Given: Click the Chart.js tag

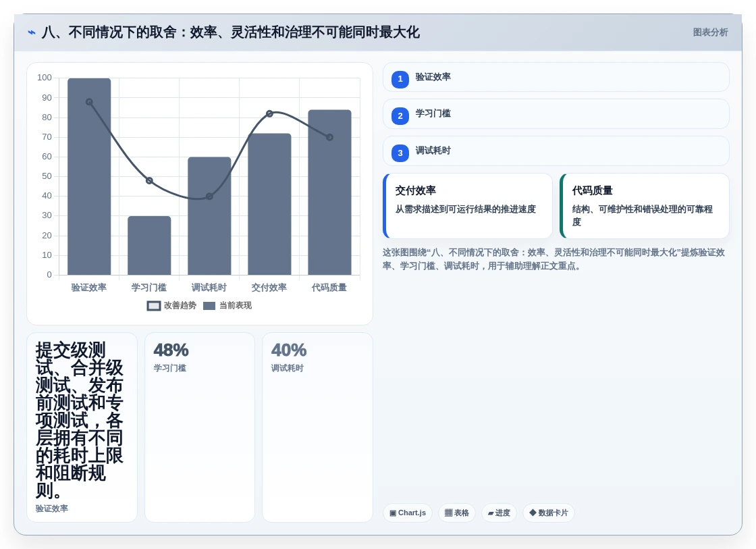Looking at the screenshot, I should [x=408, y=513].
